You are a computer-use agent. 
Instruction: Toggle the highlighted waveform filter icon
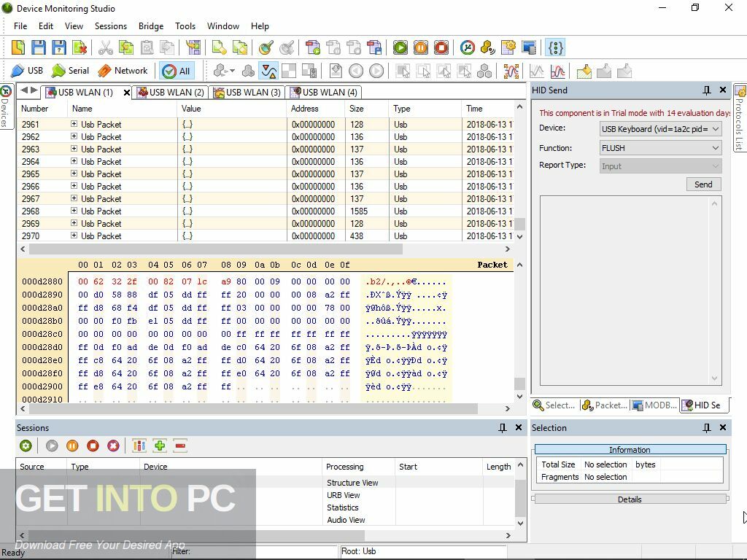pos(269,71)
